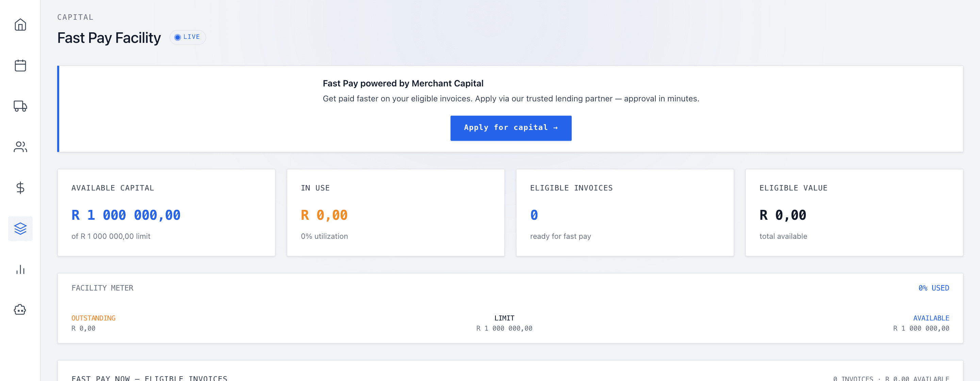Open the users icon in sidebar
Viewport: 980px width, 381px height.
pos(20,147)
